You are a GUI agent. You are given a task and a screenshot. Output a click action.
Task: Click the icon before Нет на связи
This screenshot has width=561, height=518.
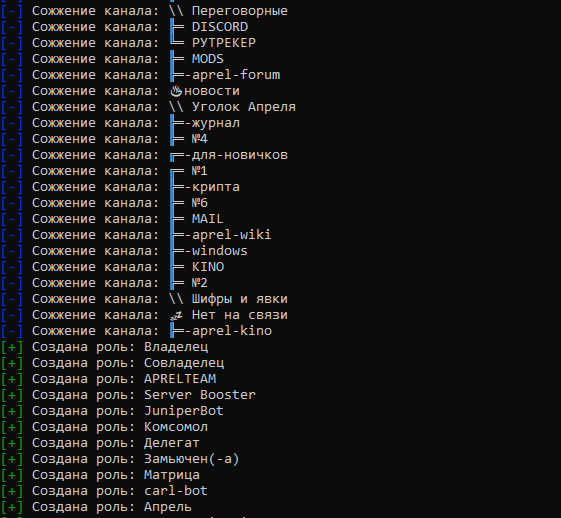point(176,315)
